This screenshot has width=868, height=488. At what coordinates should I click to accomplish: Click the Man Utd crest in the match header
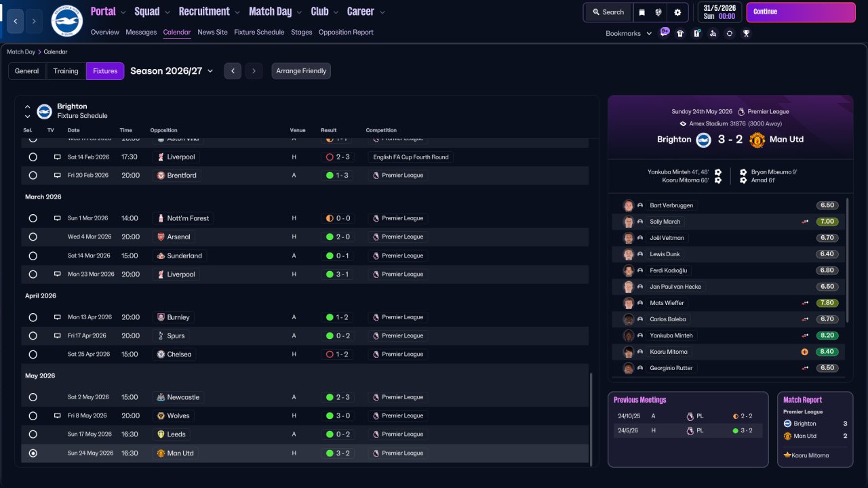[x=757, y=140]
